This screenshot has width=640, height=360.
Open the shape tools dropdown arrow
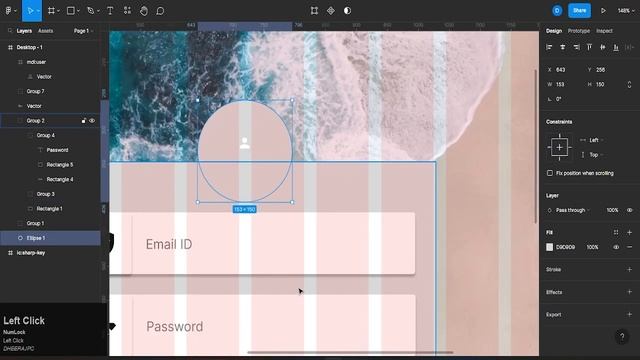78,11
